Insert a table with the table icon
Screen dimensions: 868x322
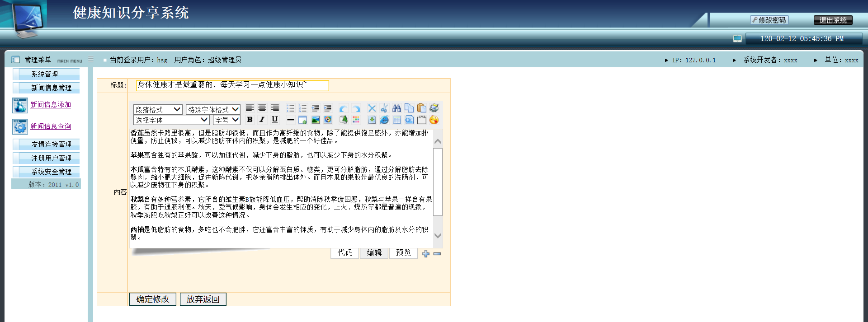coord(397,120)
